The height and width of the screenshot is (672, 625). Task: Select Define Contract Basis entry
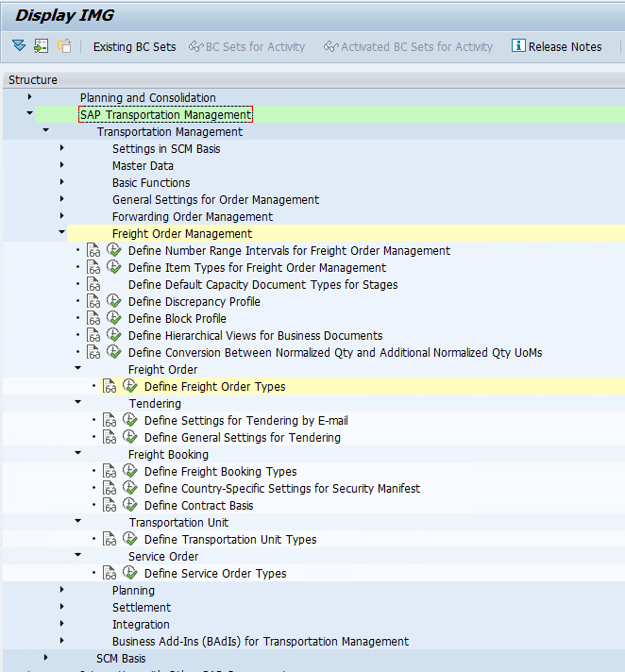click(199, 506)
